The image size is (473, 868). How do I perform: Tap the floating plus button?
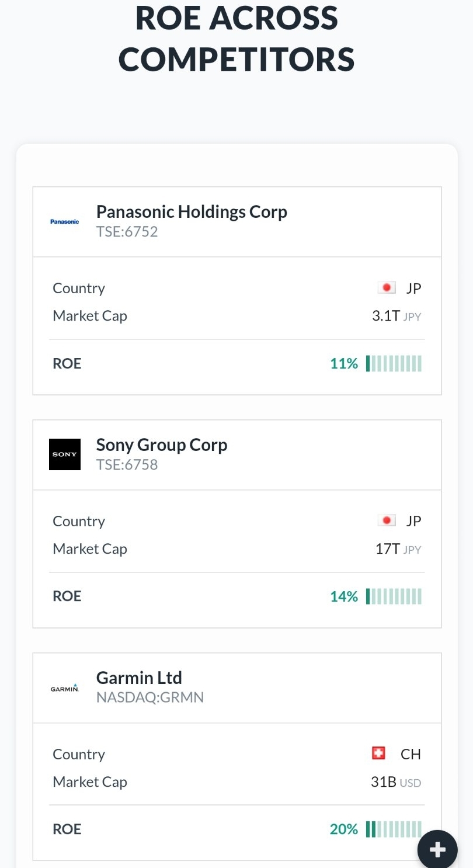[437, 850]
